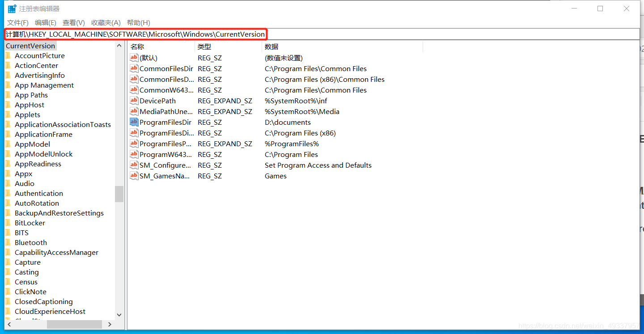The image size is (644, 334).
Task: Select the Casting key
Action: pos(27,272)
